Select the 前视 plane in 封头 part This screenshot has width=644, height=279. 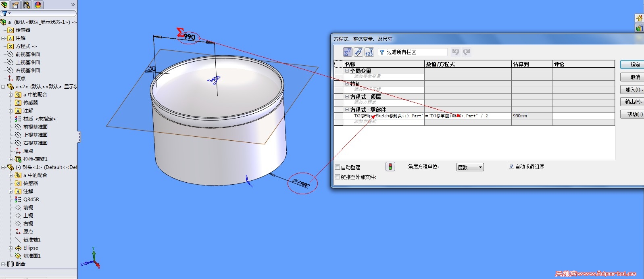point(28,208)
